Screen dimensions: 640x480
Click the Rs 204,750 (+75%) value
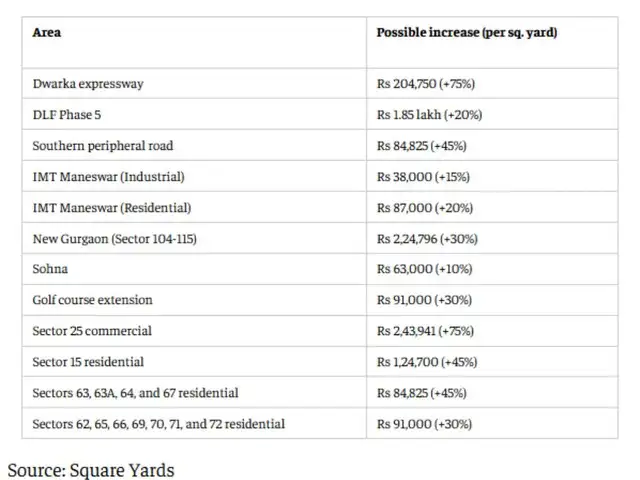(426, 84)
